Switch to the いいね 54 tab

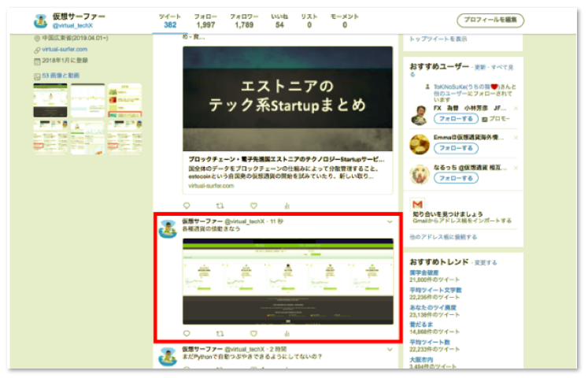pyautogui.click(x=279, y=21)
